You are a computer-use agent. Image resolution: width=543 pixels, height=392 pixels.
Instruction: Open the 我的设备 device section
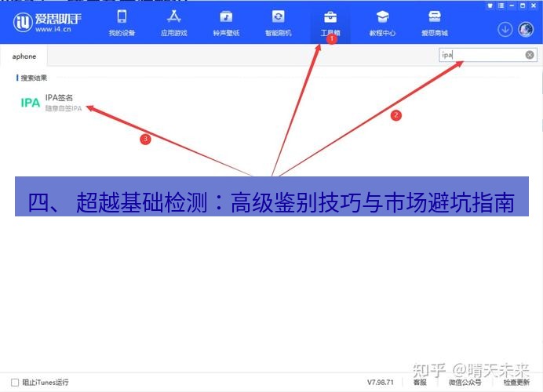[x=122, y=24]
